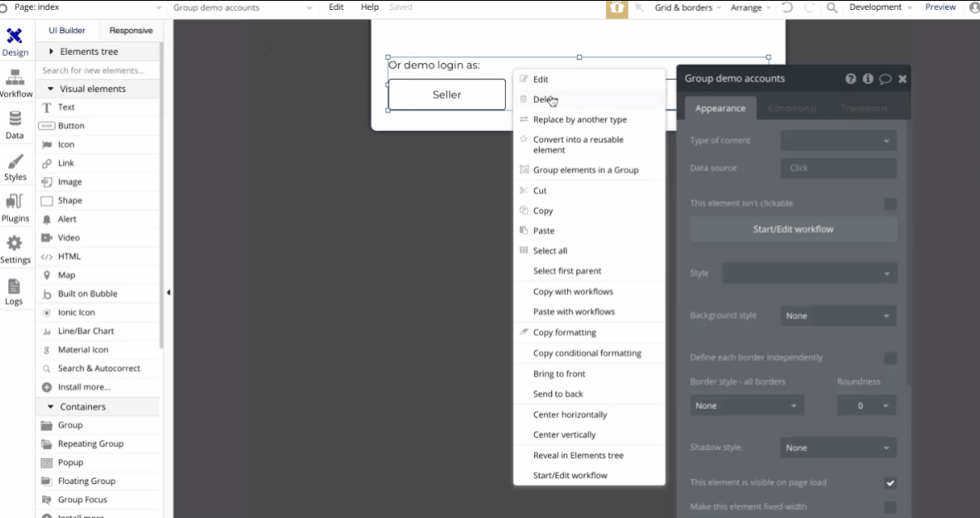The width and height of the screenshot is (980, 518).
Task: Open the Settings tab in sidebar
Action: [x=15, y=249]
